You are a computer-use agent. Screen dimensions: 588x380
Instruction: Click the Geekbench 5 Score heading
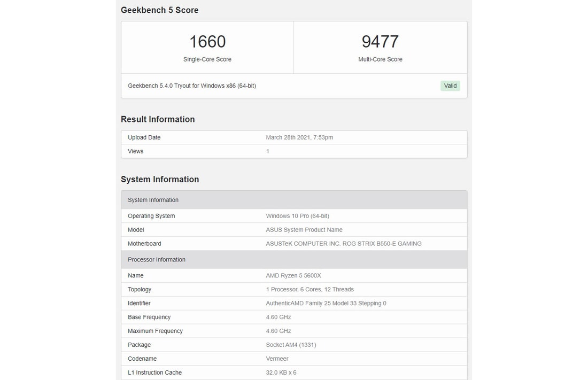point(159,10)
